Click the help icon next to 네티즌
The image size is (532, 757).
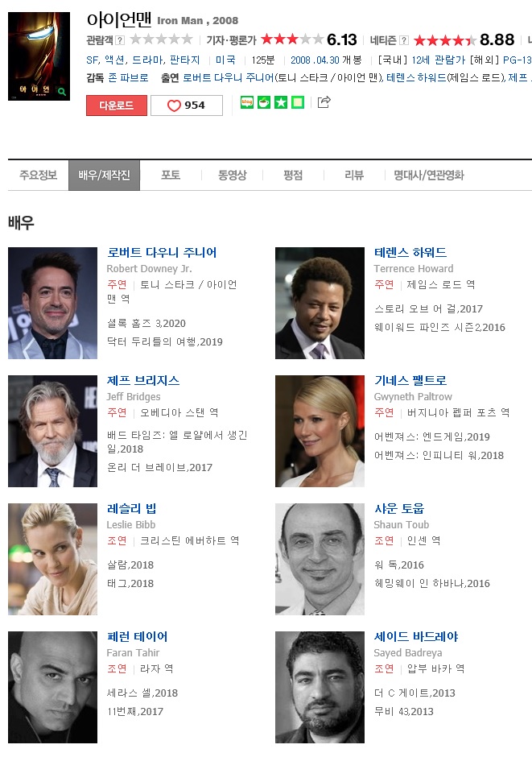(x=404, y=40)
